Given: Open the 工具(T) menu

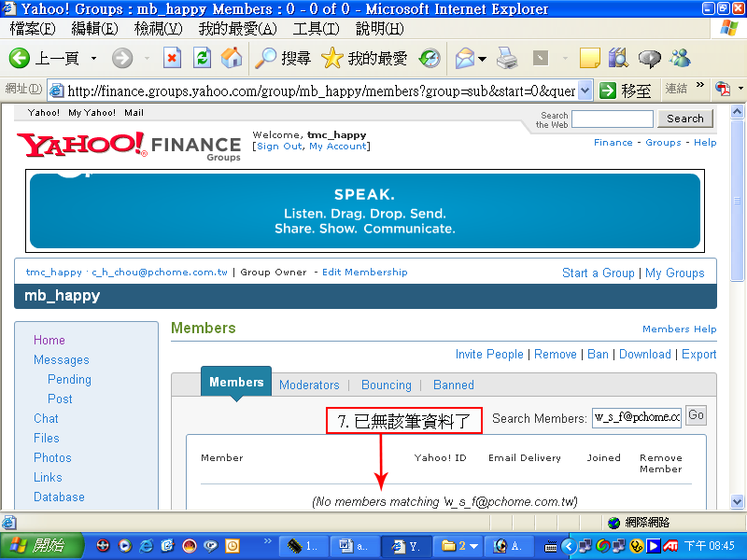Looking at the screenshot, I should click(316, 29).
